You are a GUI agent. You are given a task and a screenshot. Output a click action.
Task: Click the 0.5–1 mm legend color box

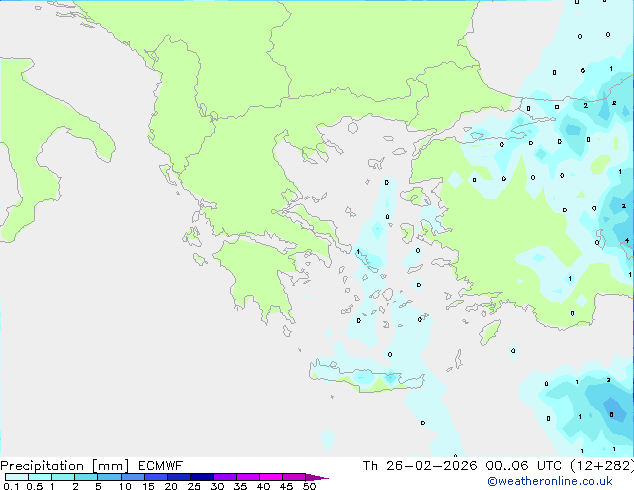[x=40, y=477]
